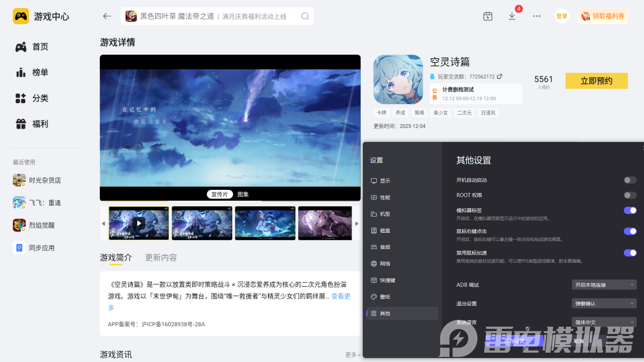Disable 模拟器标签
The width and height of the screenshot is (644, 362).
click(630, 210)
